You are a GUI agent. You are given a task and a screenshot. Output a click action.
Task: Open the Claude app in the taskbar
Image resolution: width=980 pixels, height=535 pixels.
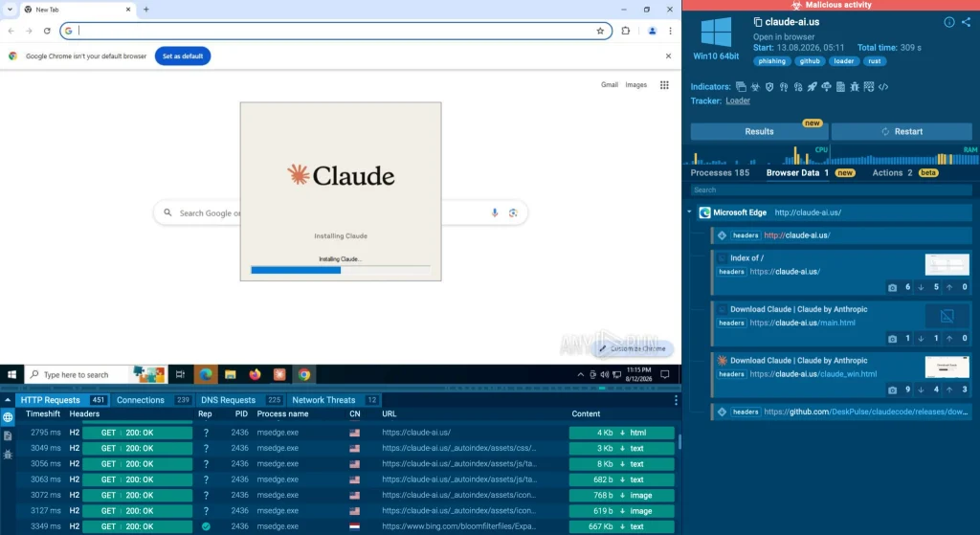pyautogui.click(x=279, y=374)
